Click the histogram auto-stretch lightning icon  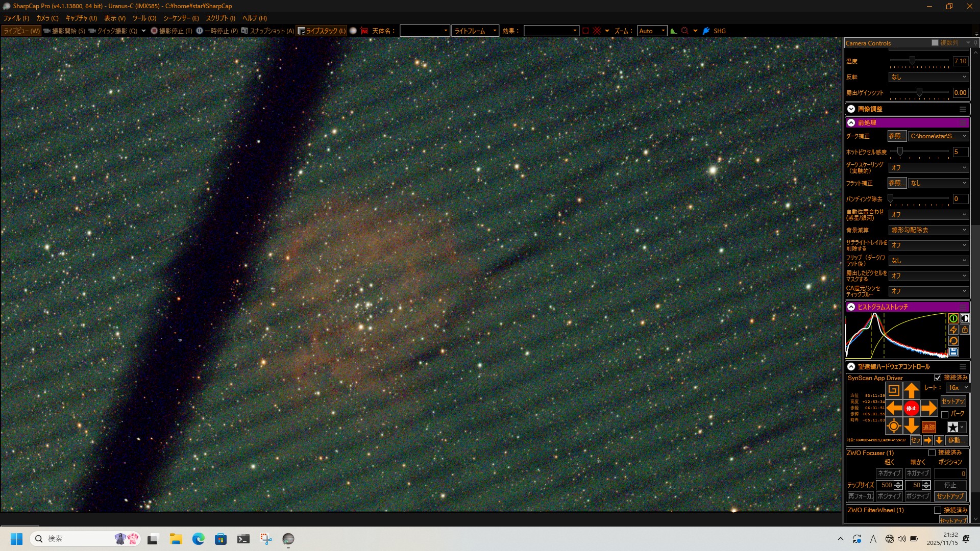pos(953,330)
